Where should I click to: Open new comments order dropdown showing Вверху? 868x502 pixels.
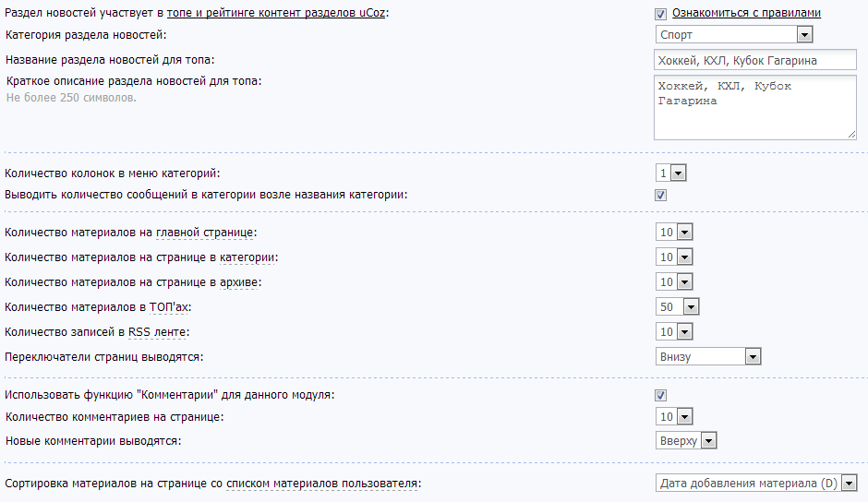coord(685,440)
